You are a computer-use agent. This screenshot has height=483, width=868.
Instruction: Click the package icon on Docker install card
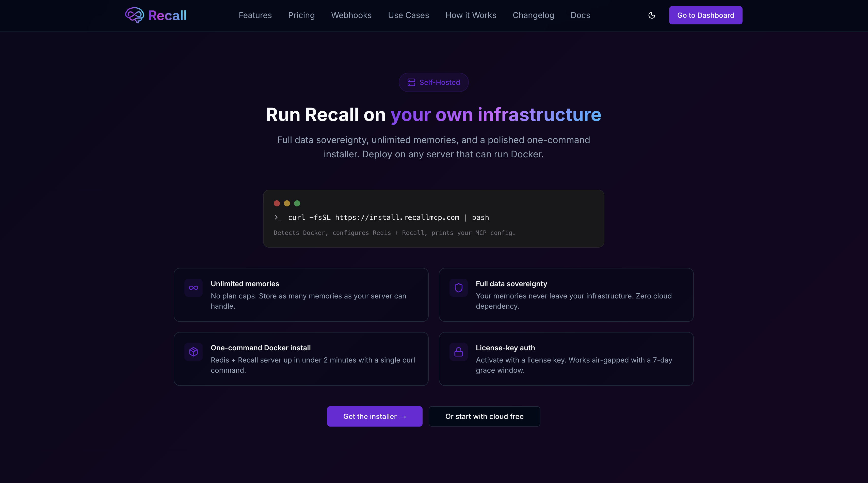point(194,352)
